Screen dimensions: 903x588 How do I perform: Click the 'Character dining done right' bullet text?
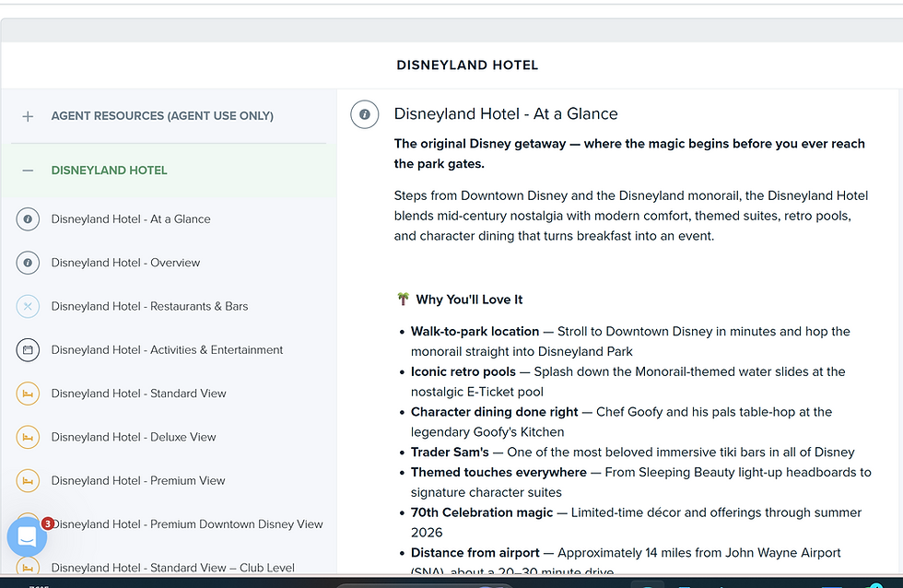[494, 412]
